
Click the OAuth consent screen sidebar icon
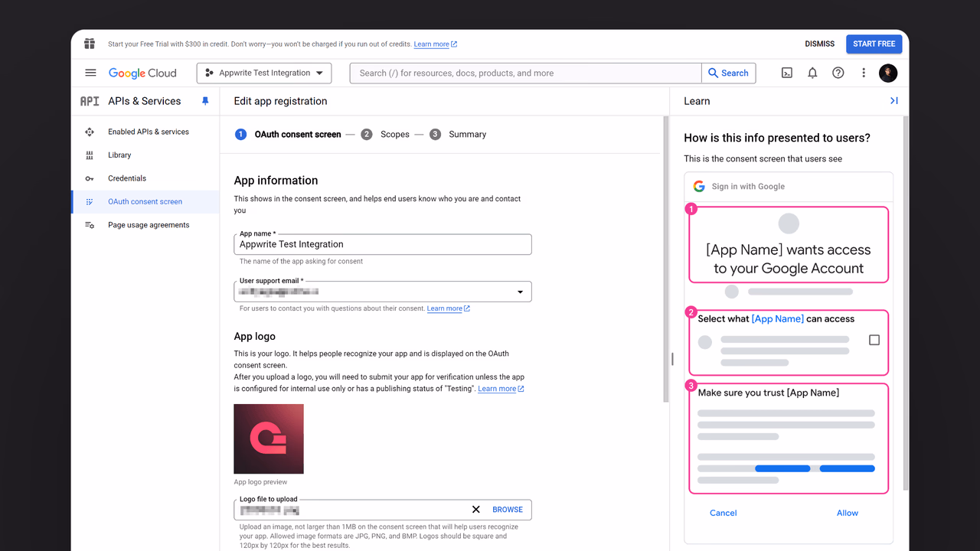click(x=90, y=202)
